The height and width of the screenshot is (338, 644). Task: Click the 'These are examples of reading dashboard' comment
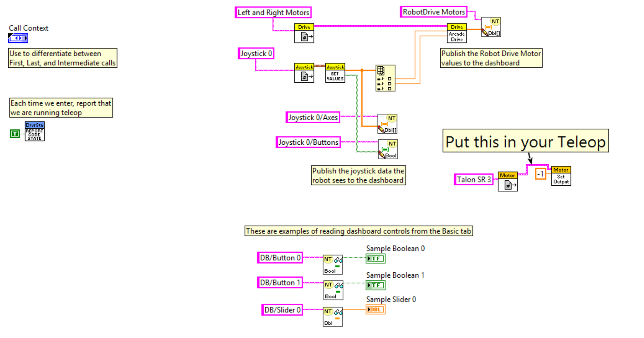(358, 231)
